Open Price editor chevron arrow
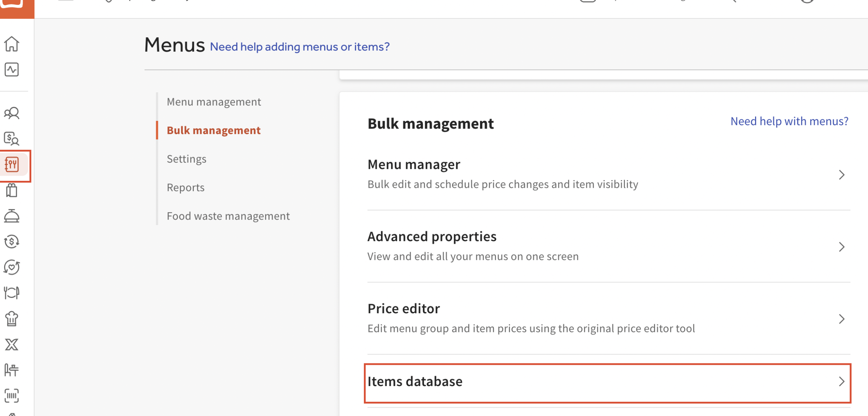The image size is (868, 416). pos(842,319)
